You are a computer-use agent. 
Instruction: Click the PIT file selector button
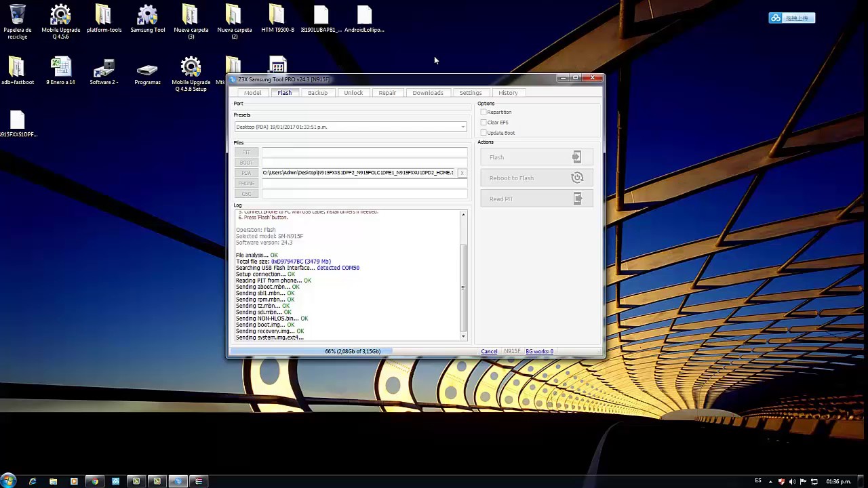[246, 152]
